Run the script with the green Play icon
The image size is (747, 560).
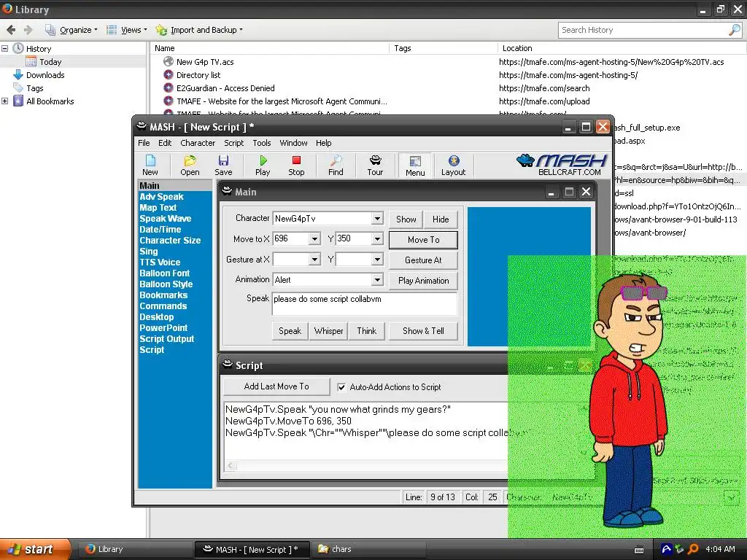point(263,166)
